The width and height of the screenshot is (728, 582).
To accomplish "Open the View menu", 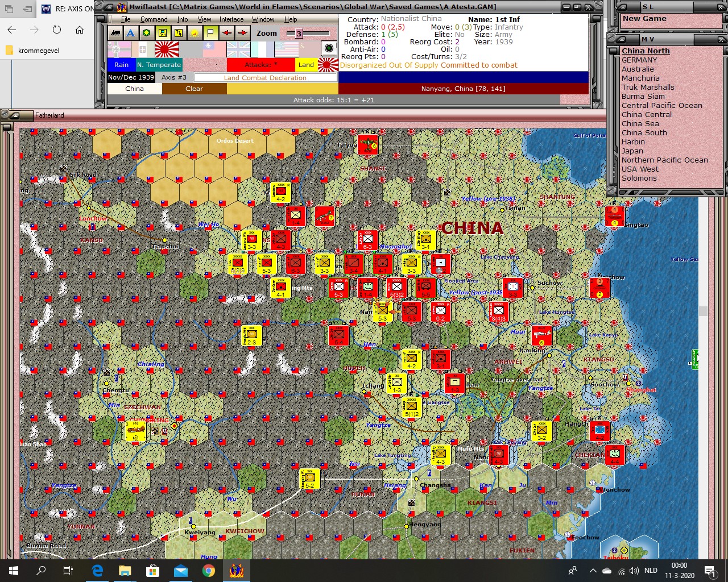I will click(x=204, y=19).
